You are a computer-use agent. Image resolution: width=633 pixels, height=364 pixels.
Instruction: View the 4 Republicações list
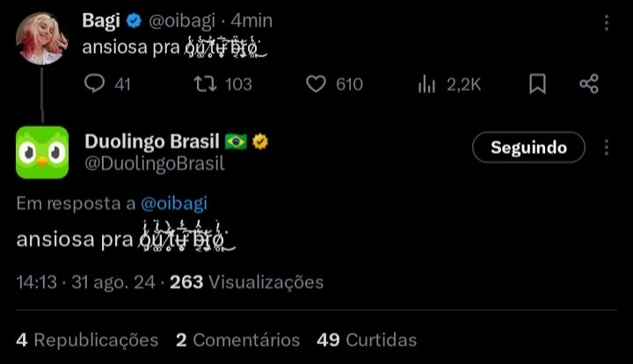click(x=87, y=339)
